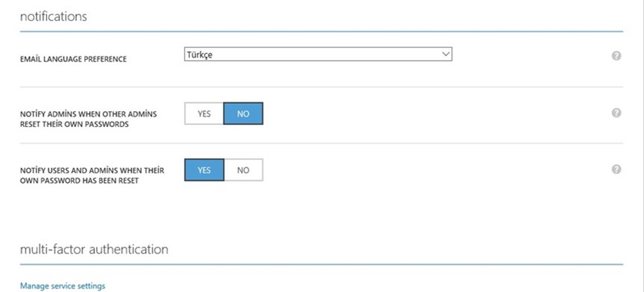
Task: Select NO for Notify Admins password reset
Action: tap(243, 113)
